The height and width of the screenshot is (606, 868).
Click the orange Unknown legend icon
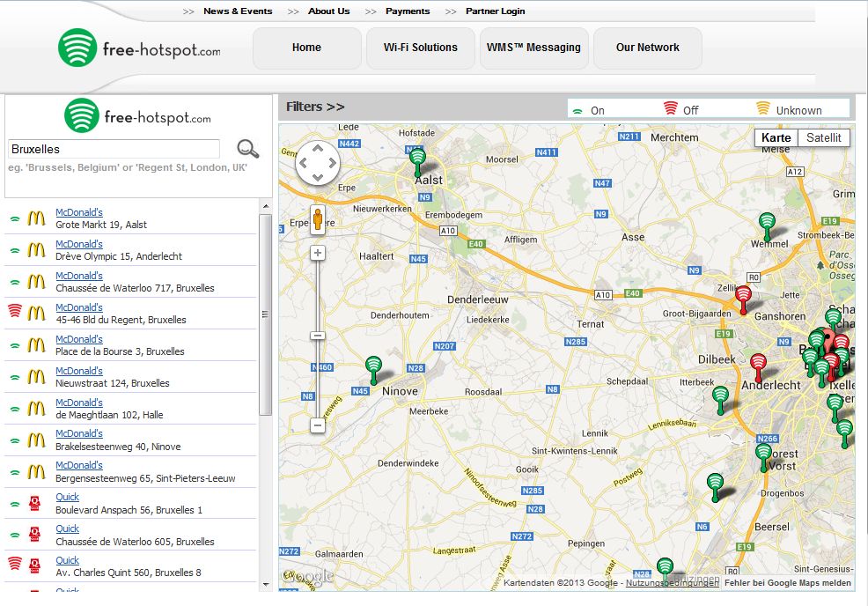tap(763, 108)
